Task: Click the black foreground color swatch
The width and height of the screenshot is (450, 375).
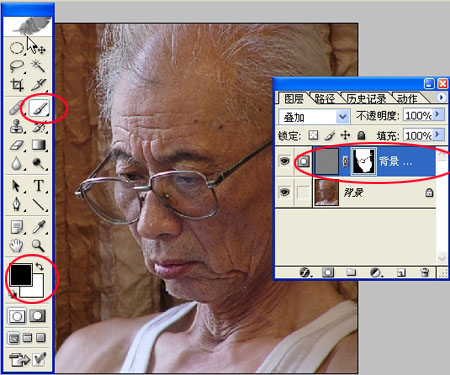Action: tap(21, 274)
